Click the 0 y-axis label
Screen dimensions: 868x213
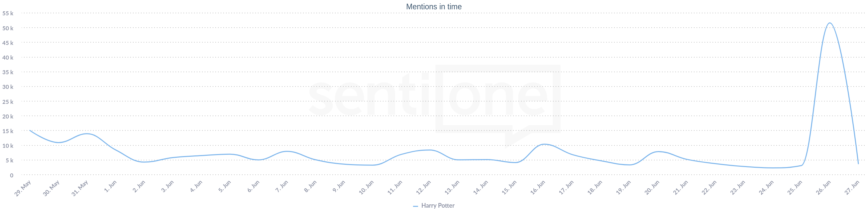(11, 175)
